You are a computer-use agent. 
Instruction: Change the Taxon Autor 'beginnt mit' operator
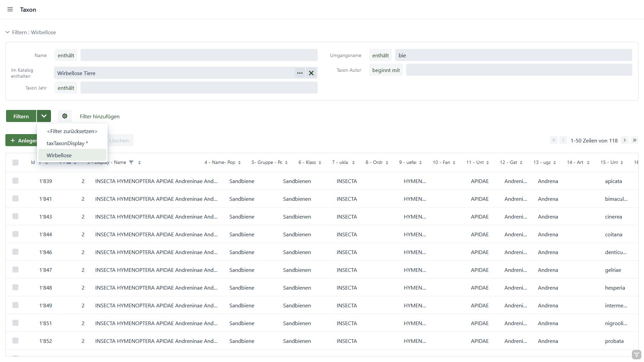(386, 70)
